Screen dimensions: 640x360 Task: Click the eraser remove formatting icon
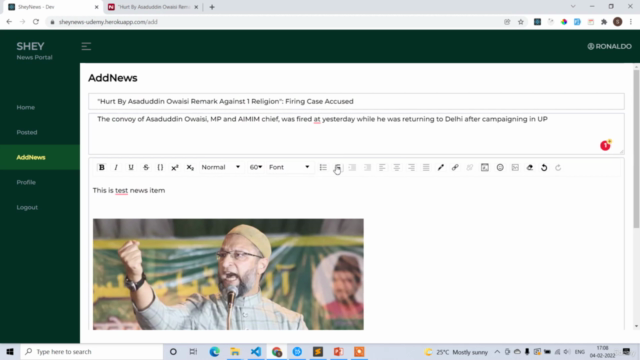[530, 167]
